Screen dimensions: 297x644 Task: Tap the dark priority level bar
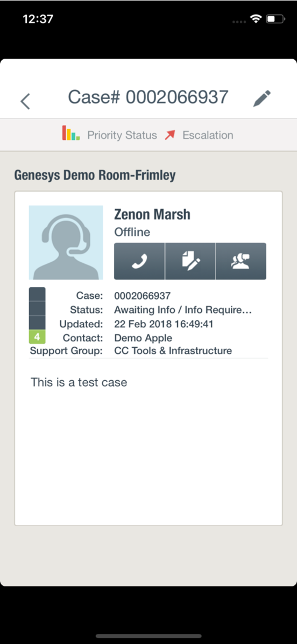37,309
